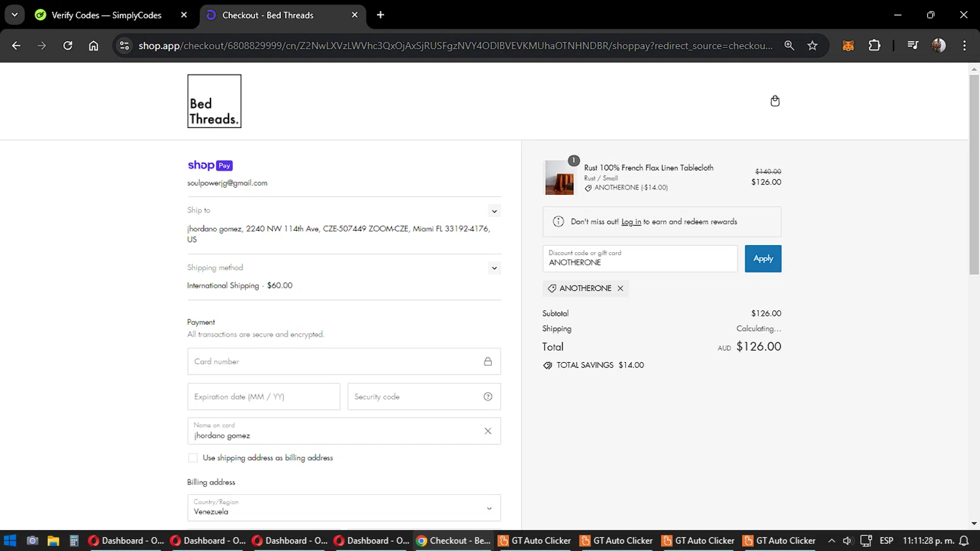Reload the checkout page
The width and height of the screenshot is (980, 551).
tap(67, 46)
